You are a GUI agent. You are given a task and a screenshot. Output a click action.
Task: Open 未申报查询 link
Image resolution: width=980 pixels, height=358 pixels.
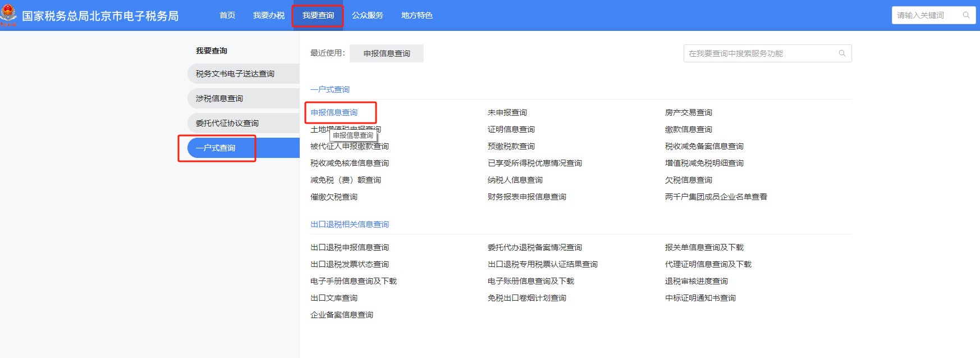[x=507, y=112]
